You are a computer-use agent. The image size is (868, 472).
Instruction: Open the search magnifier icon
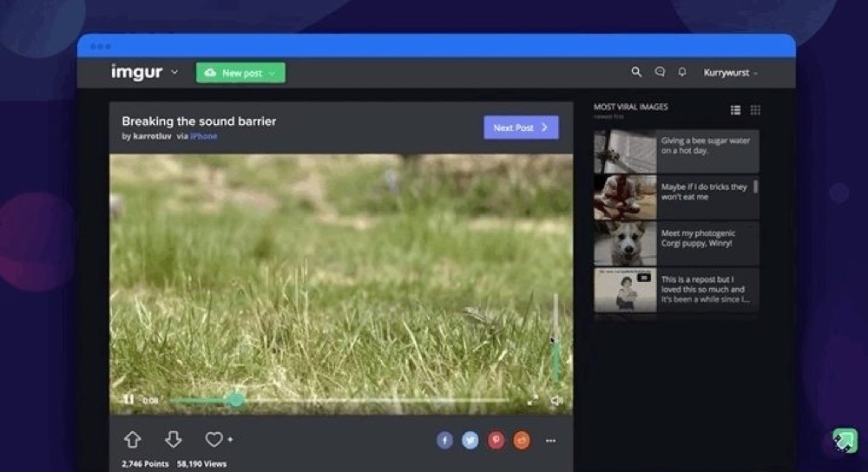pyautogui.click(x=636, y=73)
